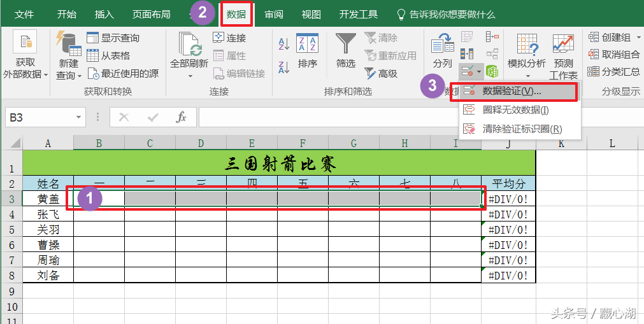644x324 pixels.
Task: Expand the 全部刷新 dropdown arrow
Action: click(x=190, y=76)
